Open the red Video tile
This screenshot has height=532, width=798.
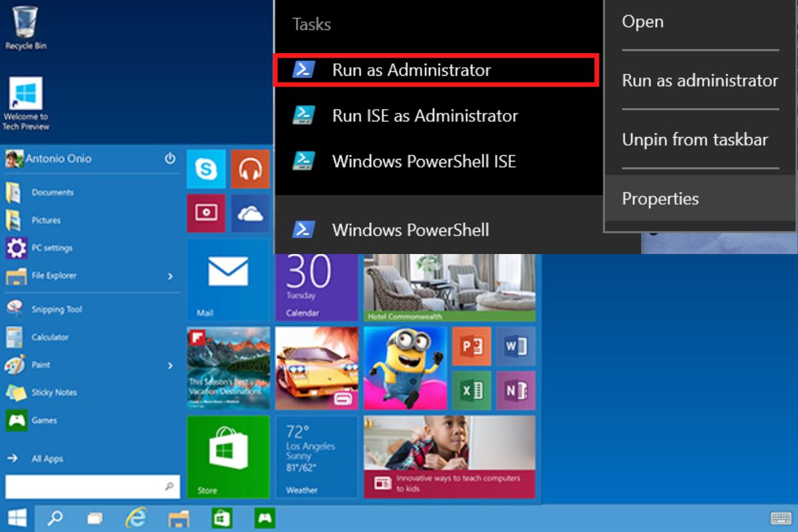[206, 213]
